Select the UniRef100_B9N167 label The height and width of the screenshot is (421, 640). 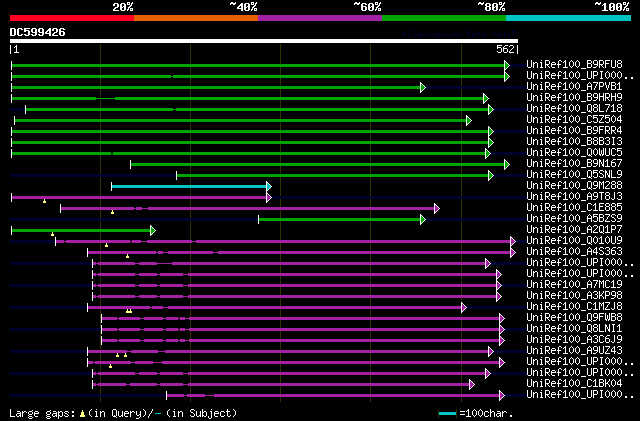(x=574, y=163)
